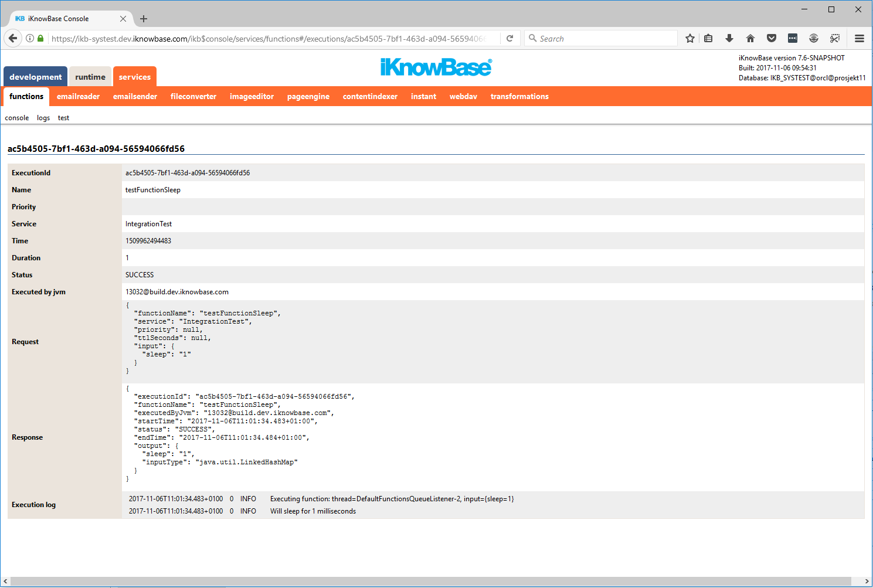This screenshot has height=588, width=873.
Task: Maximize the browser window
Action: point(831,9)
